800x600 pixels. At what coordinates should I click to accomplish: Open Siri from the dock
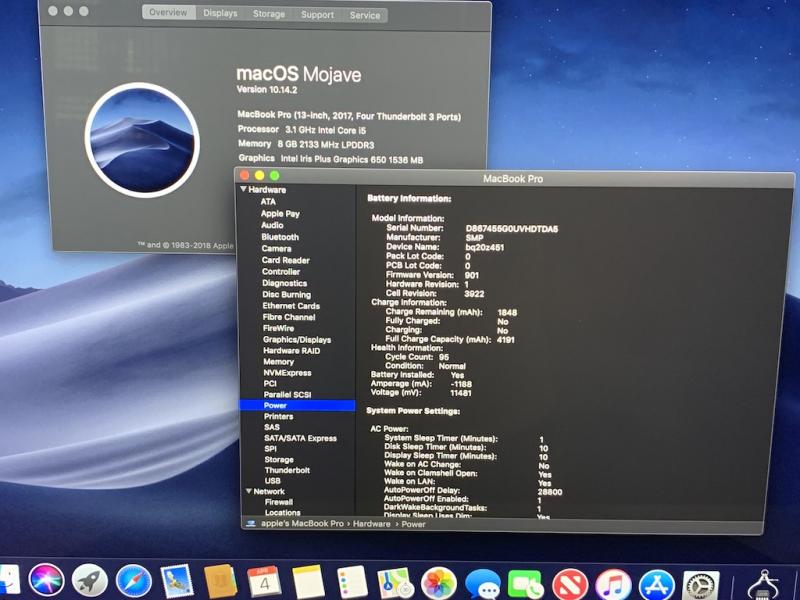46,580
